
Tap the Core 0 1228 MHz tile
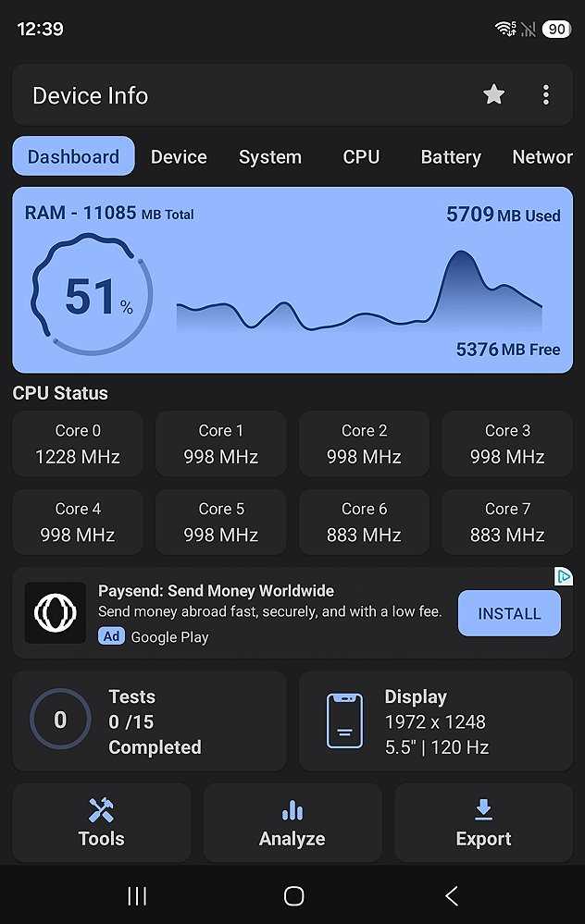pos(78,444)
